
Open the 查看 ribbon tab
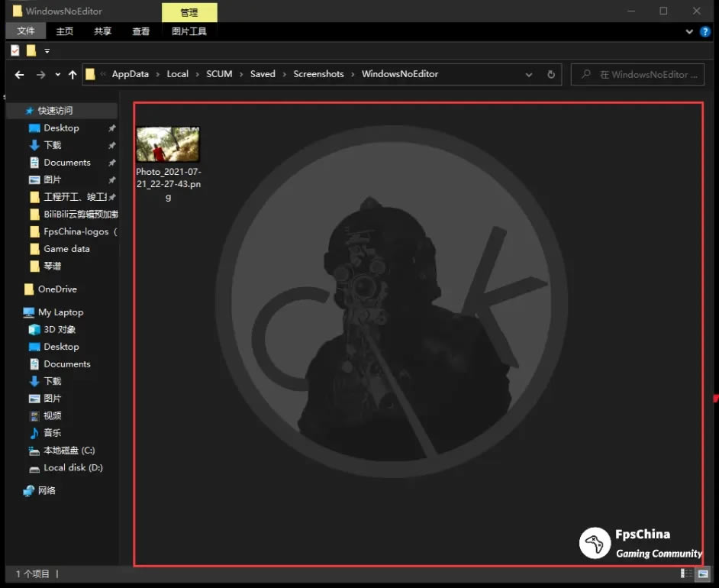click(x=140, y=31)
